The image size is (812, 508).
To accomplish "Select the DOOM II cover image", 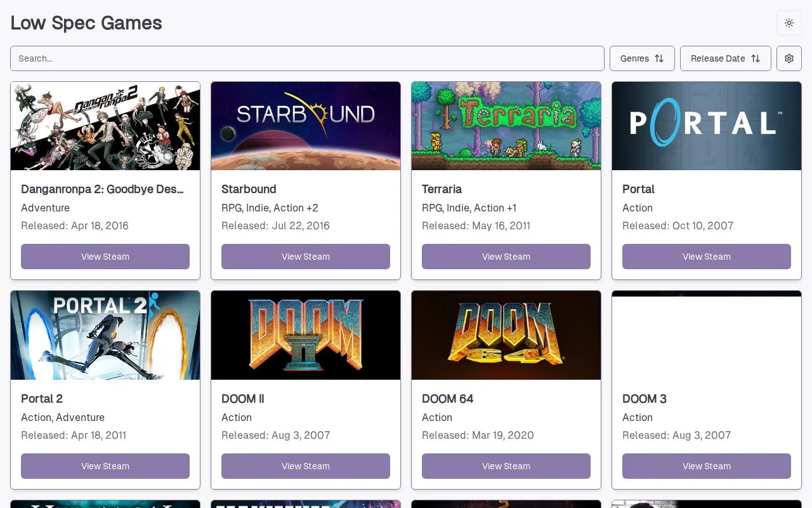I will 306,335.
